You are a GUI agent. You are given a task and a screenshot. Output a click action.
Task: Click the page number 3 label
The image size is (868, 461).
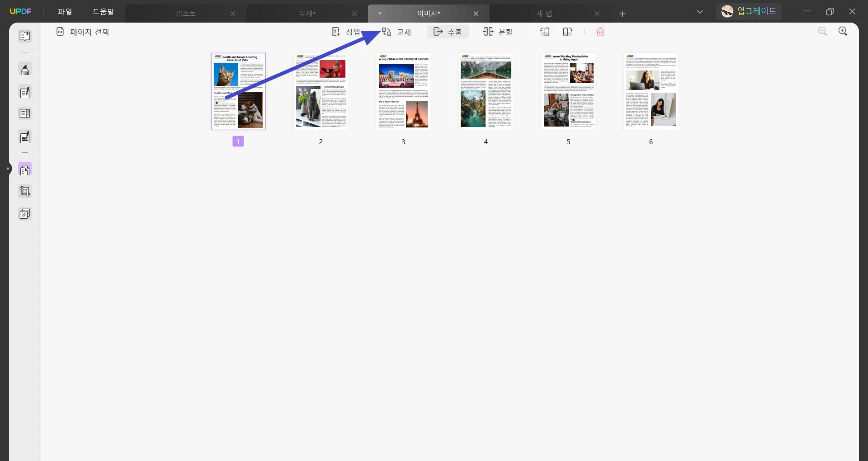click(403, 142)
